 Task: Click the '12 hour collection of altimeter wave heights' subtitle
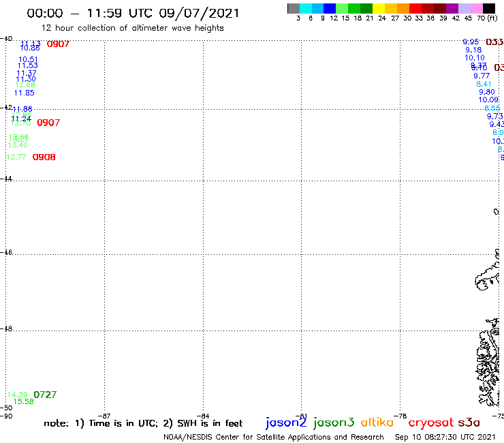pos(132,28)
